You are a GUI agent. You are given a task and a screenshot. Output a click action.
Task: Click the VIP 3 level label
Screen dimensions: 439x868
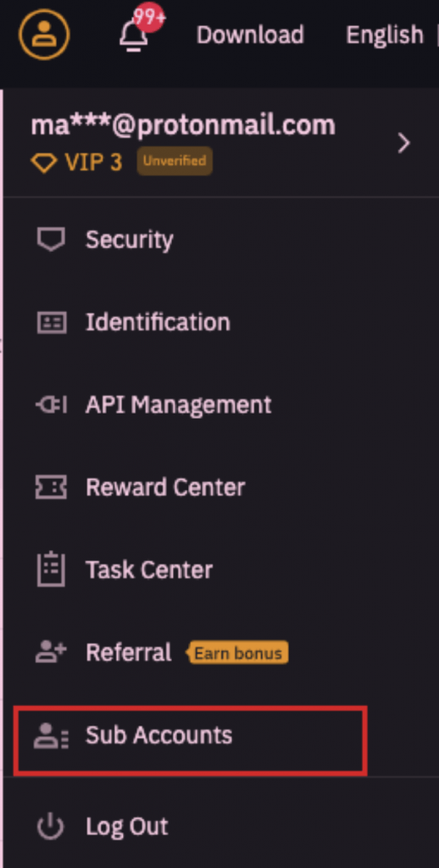76,162
